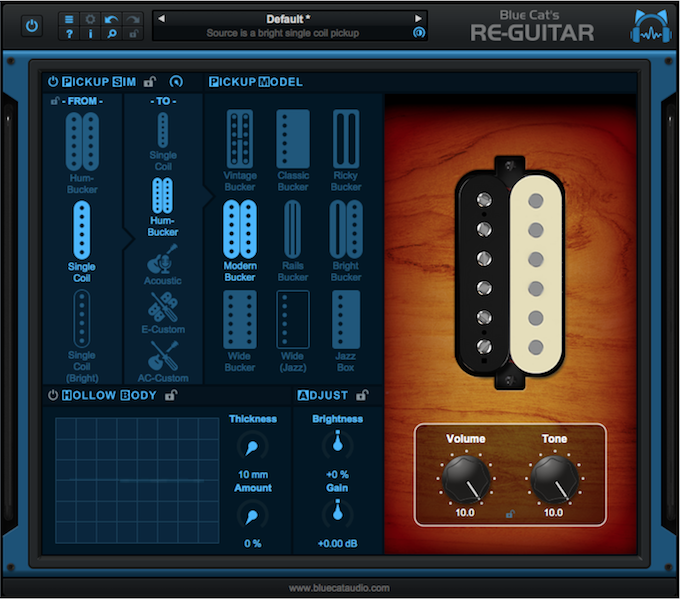Click the +0.00 dB gain value

[x=337, y=543]
